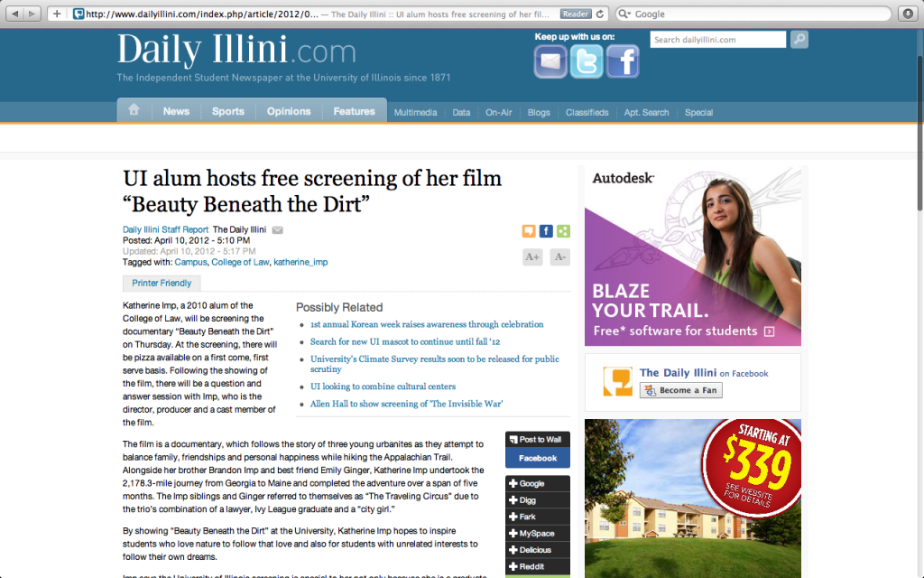Open the On-Air menu item
This screenshot has height=578, width=924.
(x=498, y=113)
